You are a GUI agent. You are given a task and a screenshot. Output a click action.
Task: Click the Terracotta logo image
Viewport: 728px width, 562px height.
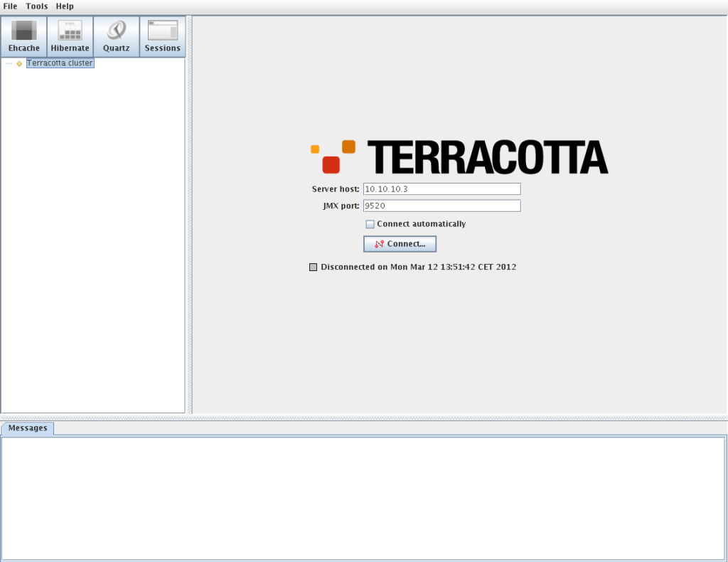click(459, 157)
